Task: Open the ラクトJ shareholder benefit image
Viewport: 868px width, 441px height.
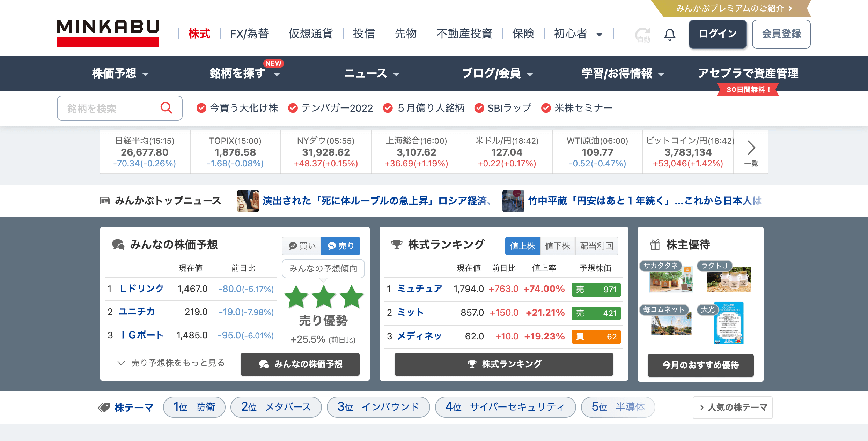Action: pyautogui.click(x=729, y=279)
